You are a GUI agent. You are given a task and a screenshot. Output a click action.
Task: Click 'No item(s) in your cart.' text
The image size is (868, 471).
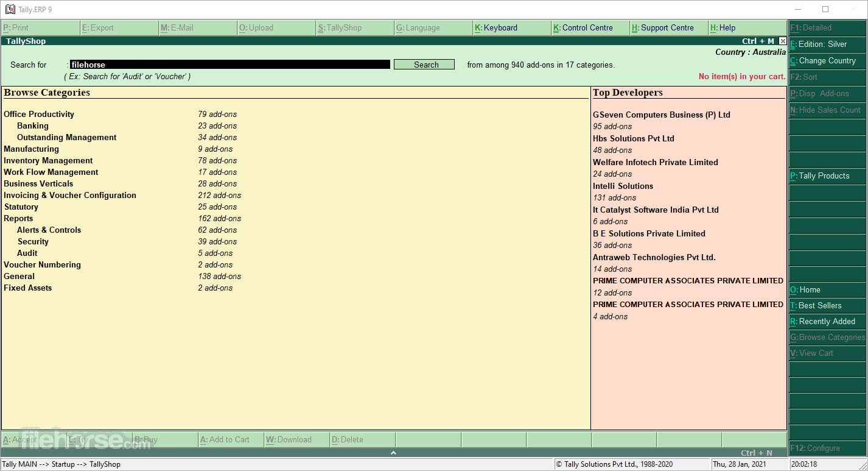click(742, 77)
